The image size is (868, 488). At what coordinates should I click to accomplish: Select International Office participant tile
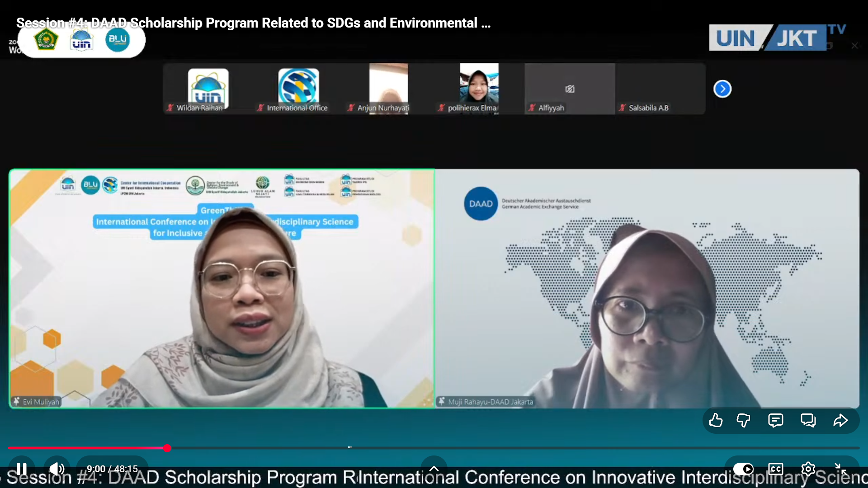click(298, 89)
